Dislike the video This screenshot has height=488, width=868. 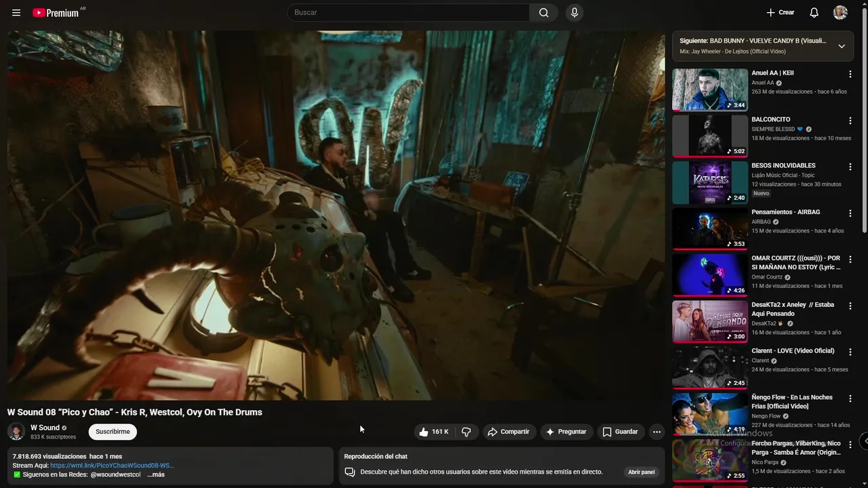[x=467, y=432]
